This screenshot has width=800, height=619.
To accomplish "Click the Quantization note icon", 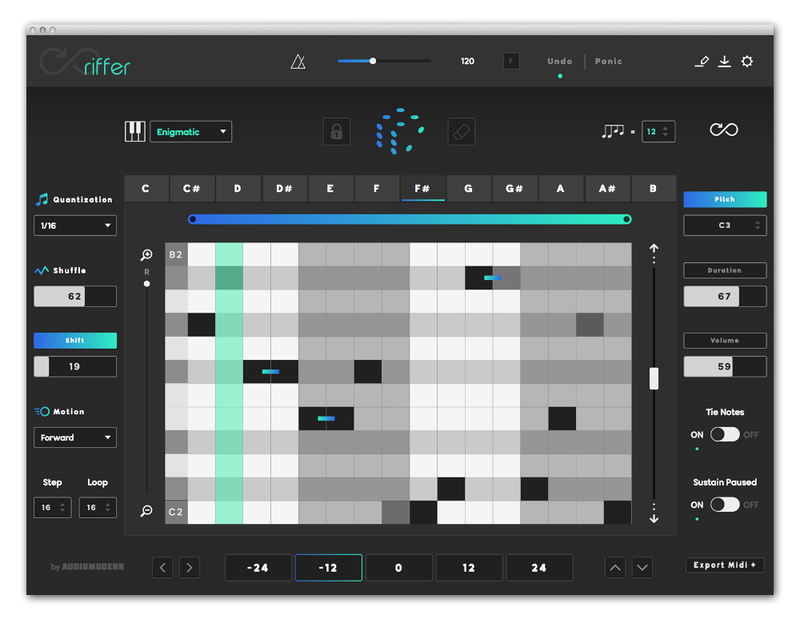I will [42, 200].
